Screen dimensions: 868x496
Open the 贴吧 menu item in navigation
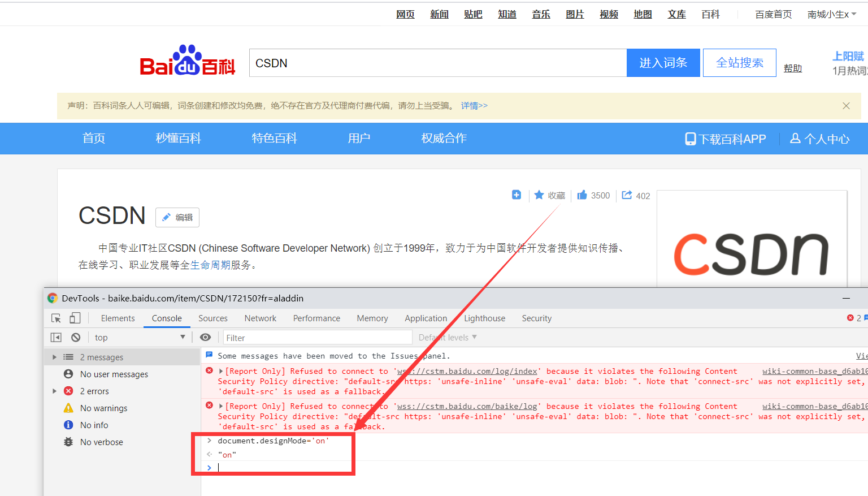pyautogui.click(x=473, y=14)
